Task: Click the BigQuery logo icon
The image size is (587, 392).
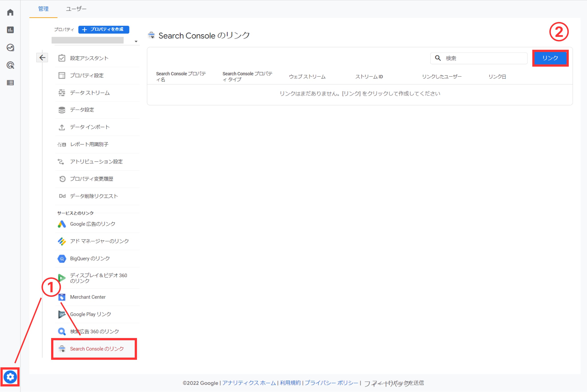Action: coord(62,259)
